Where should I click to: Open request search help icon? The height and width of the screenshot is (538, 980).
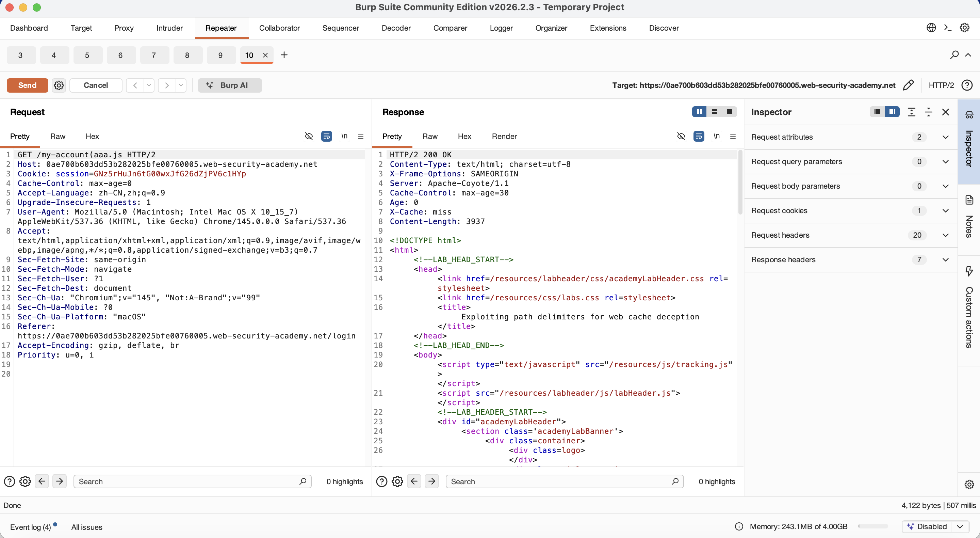pos(9,482)
